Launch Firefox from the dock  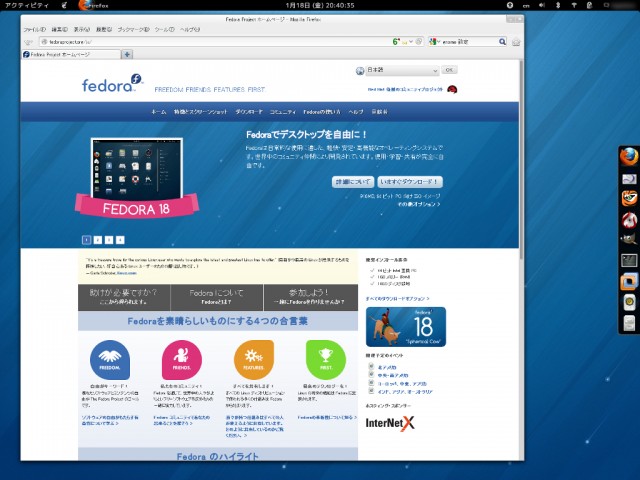tap(629, 157)
